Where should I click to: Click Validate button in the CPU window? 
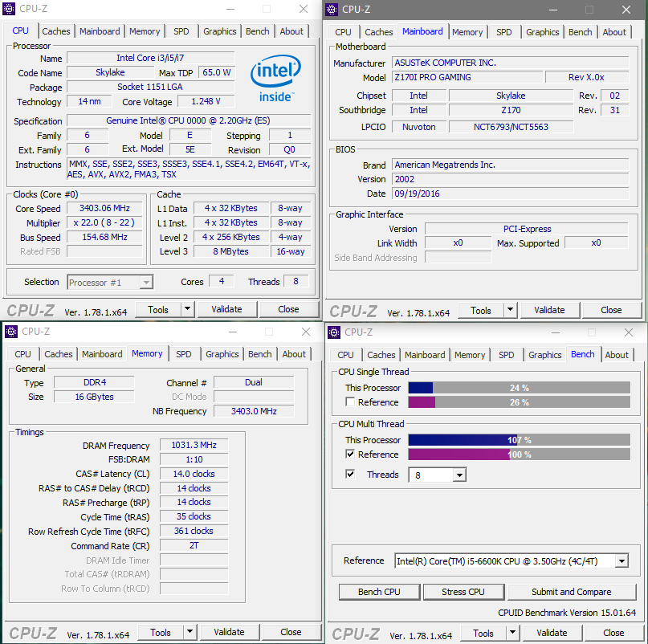tap(227, 309)
